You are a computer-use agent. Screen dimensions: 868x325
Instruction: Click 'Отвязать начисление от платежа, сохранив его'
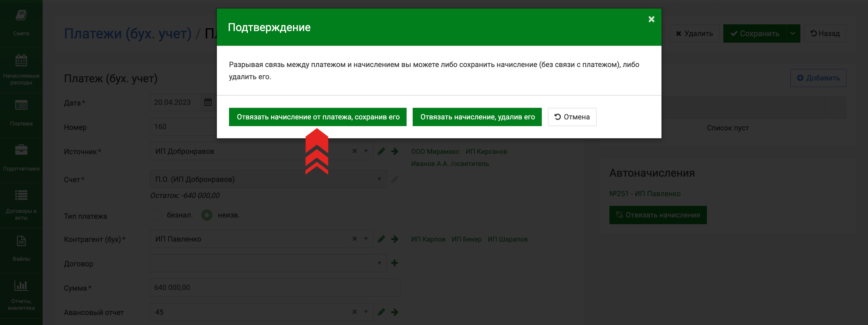(318, 117)
